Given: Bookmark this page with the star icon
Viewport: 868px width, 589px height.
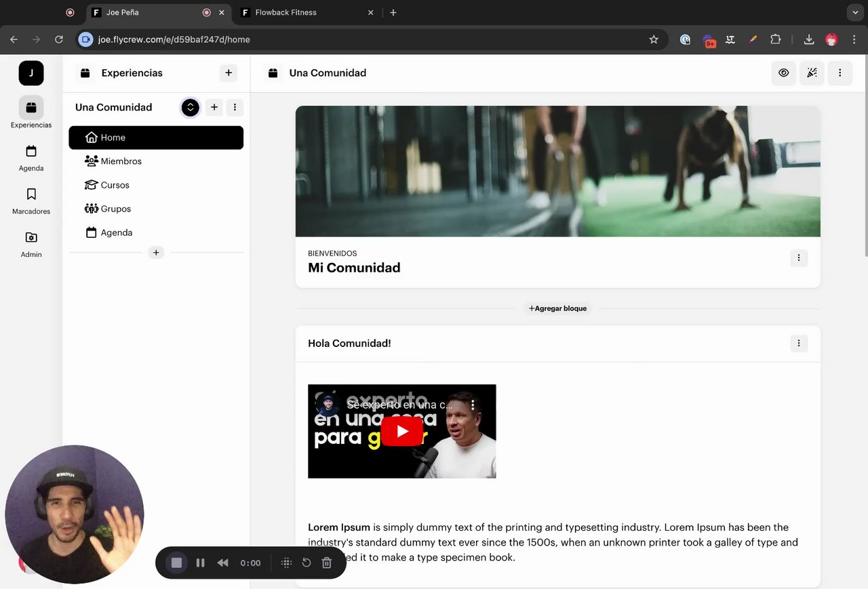Looking at the screenshot, I should pyautogui.click(x=654, y=40).
